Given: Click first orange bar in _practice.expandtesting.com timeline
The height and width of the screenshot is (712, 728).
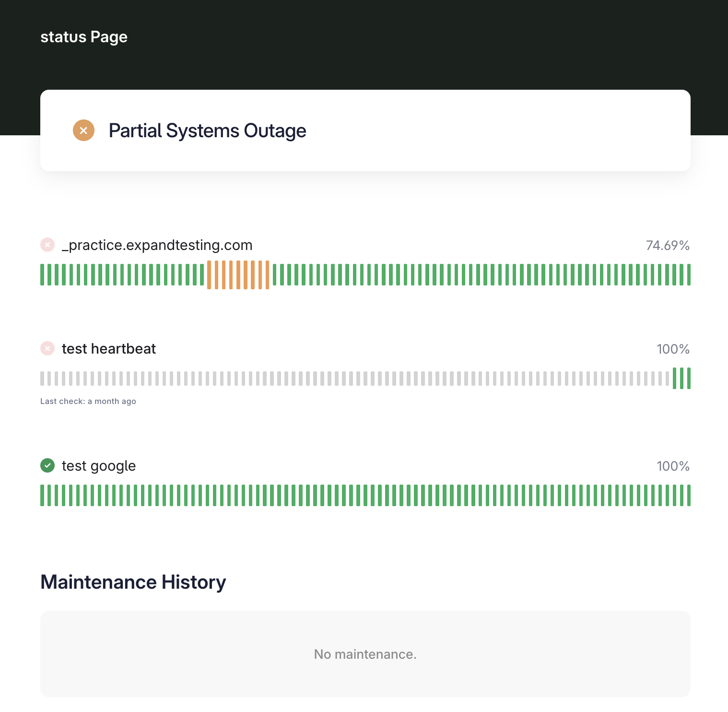Looking at the screenshot, I should click(209, 275).
